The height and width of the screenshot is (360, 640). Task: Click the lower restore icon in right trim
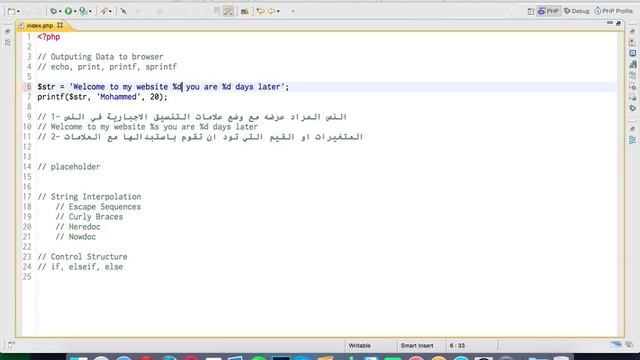(x=632, y=129)
